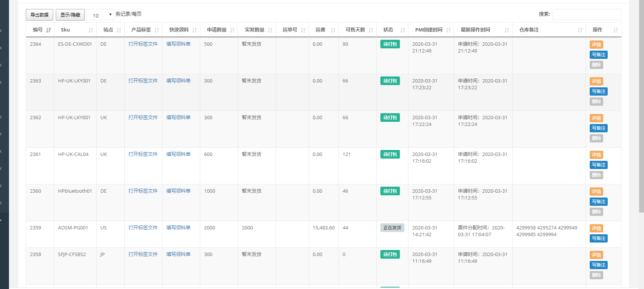Toggle columns with 显示/隐藏 button

70,15
